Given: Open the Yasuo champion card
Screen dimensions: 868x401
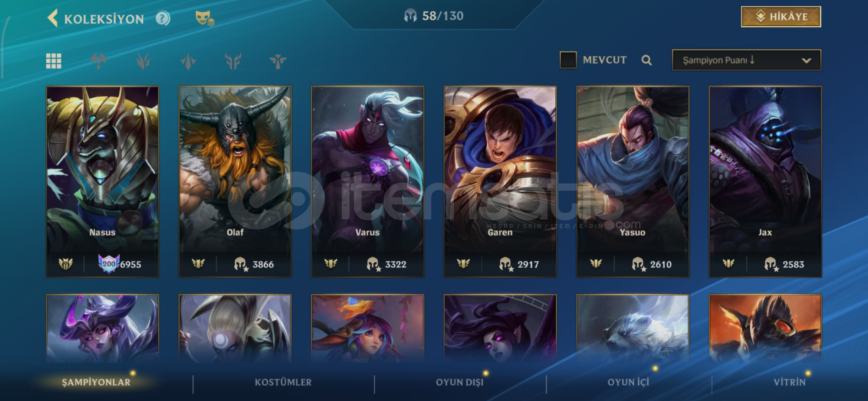Looking at the screenshot, I should tap(632, 182).
